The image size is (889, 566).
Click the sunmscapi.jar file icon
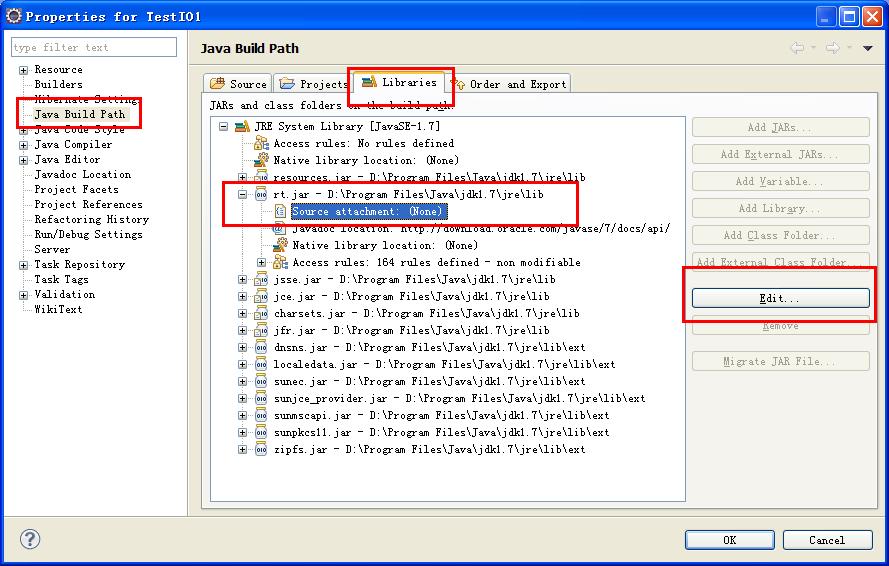[x=261, y=415]
